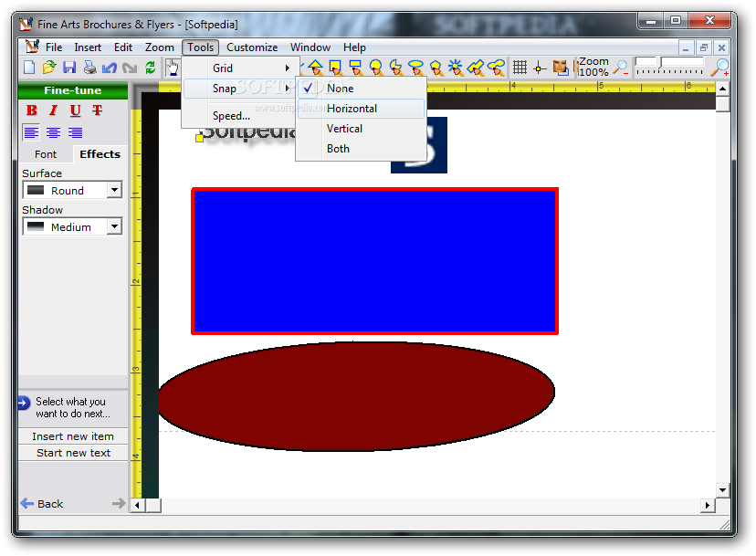Open the Insert menu
Viewport: 756px width, 556px height.
tap(88, 47)
